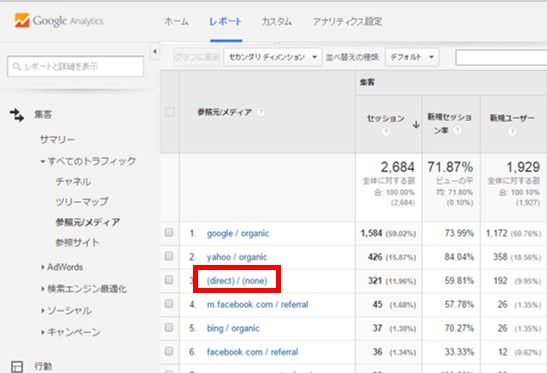Click the レポートと詳細を表示 search field
Viewport: 547px width, 373px height.
pyautogui.click(x=75, y=66)
